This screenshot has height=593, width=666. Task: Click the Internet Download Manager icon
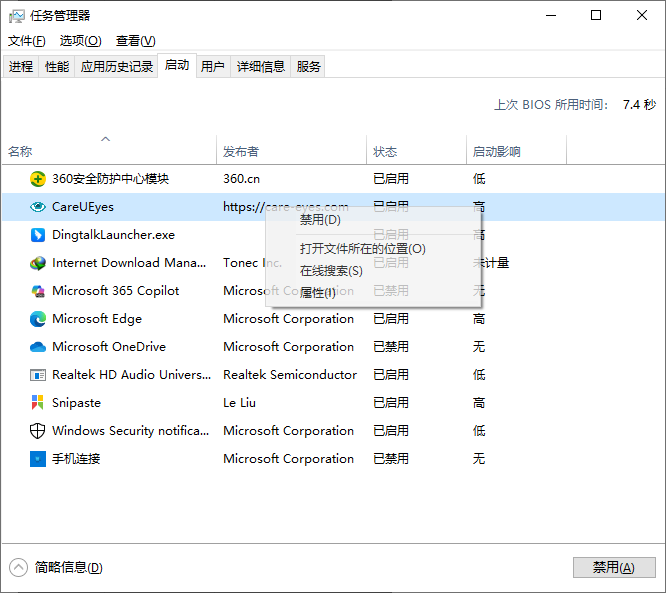(x=38, y=263)
